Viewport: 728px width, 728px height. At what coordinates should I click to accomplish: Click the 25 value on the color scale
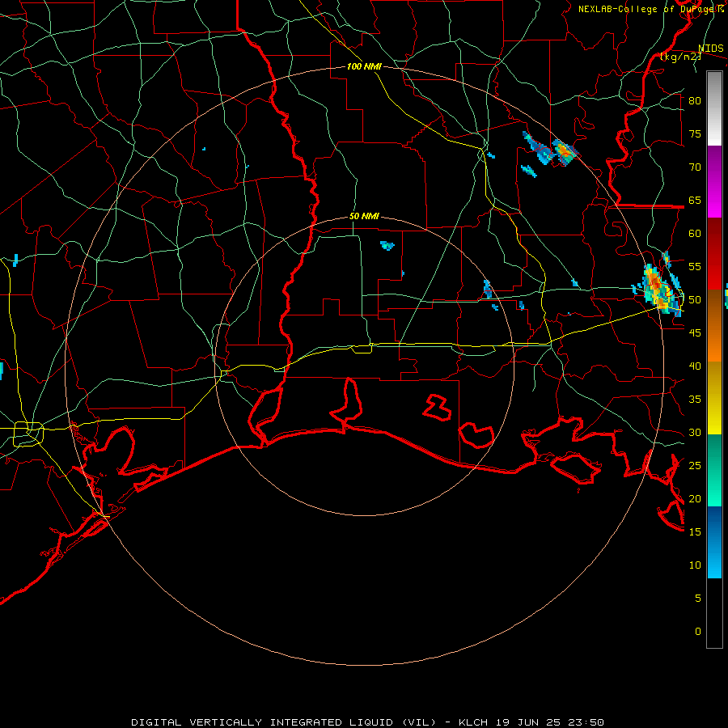click(695, 466)
